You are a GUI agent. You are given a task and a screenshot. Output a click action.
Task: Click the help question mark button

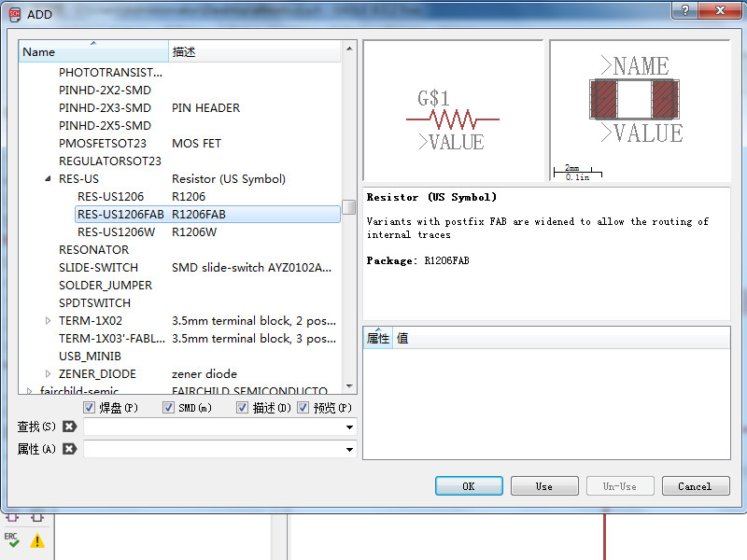(684, 10)
